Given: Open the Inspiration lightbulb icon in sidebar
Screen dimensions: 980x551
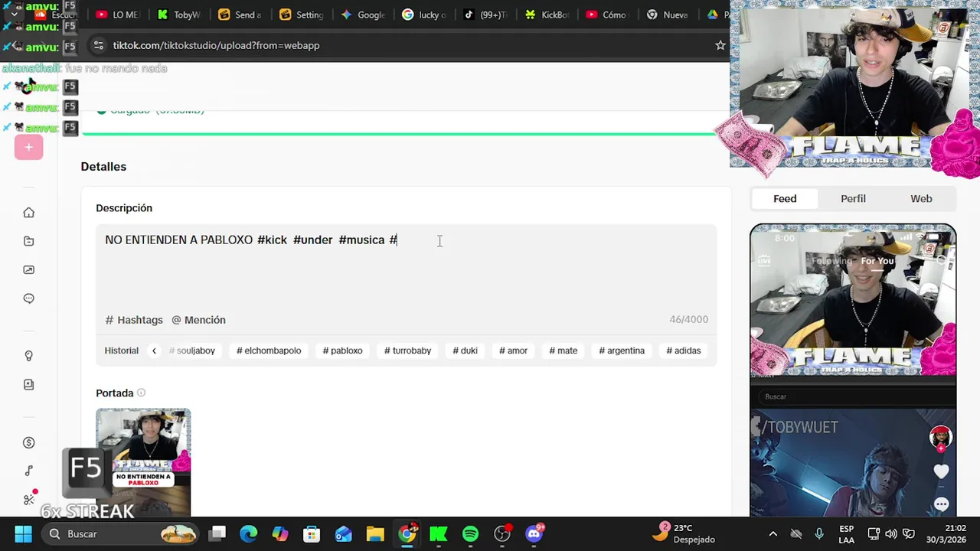Looking at the screenshot, I should 28,356.
